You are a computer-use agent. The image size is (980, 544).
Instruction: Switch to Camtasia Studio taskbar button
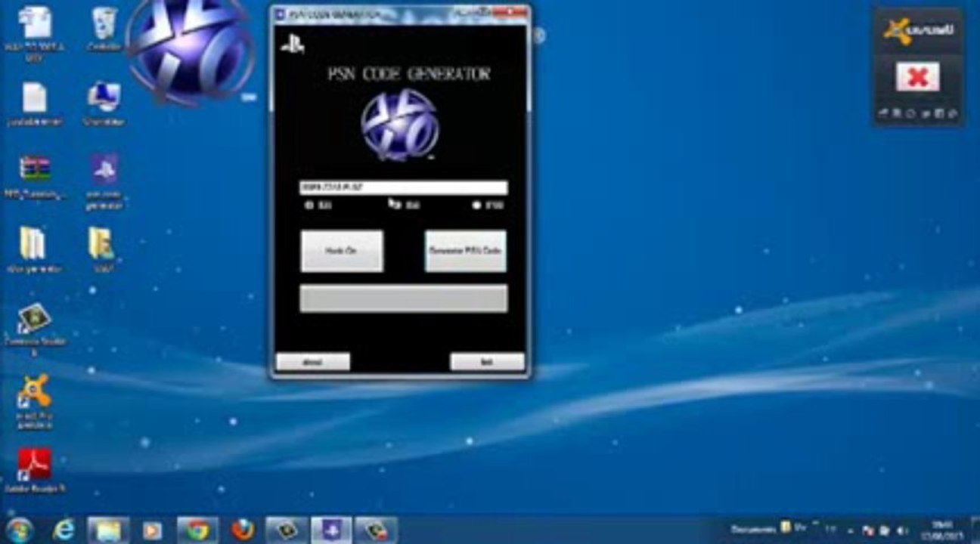click(287, 530)
